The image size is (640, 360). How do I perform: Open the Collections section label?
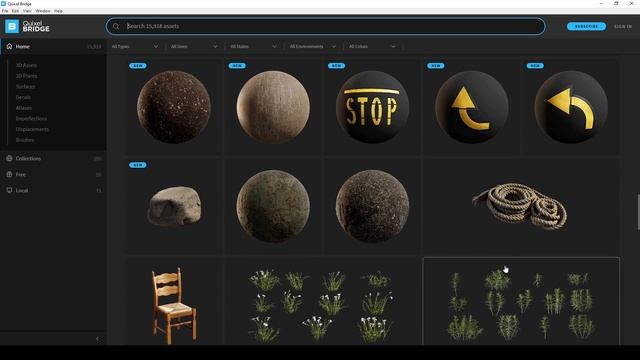coord(28,158)
